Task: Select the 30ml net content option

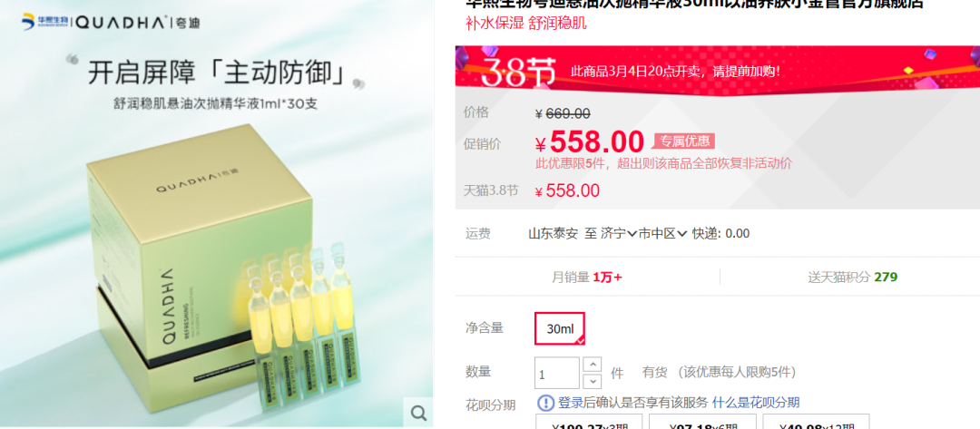Action: [560, 328]
